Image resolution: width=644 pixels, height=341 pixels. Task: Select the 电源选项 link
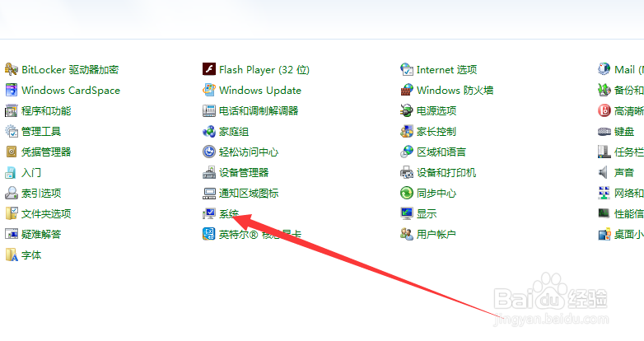pos(436,111)
